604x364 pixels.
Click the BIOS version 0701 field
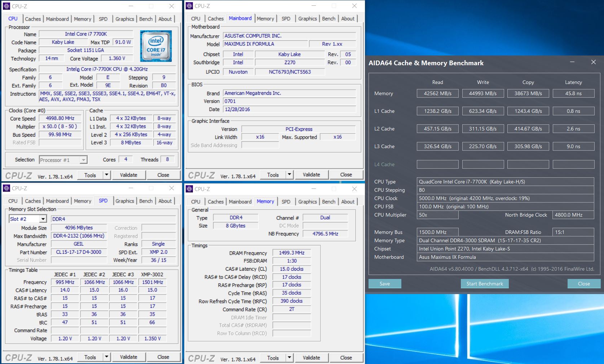290,101
